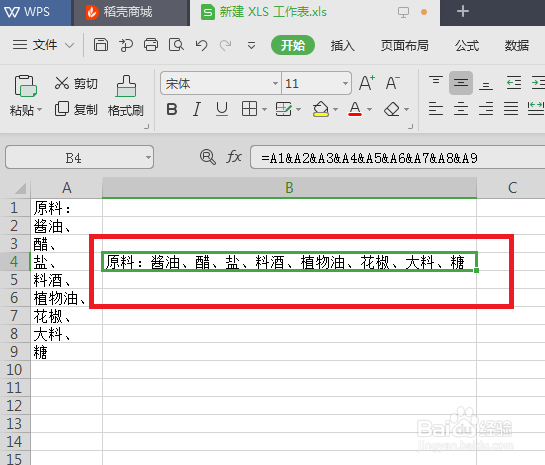Open the 稻壳商城 tab
The image size is (545, 465).
pyautogui.click(x=130, y=13)
